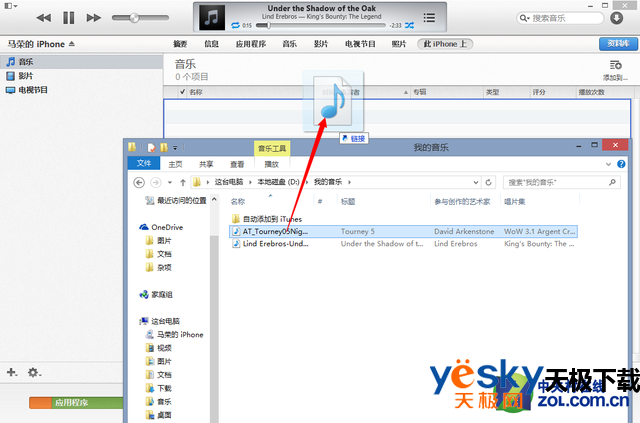
Task: Open the 电视节目 tab
Action: click(x=360, y=44)
